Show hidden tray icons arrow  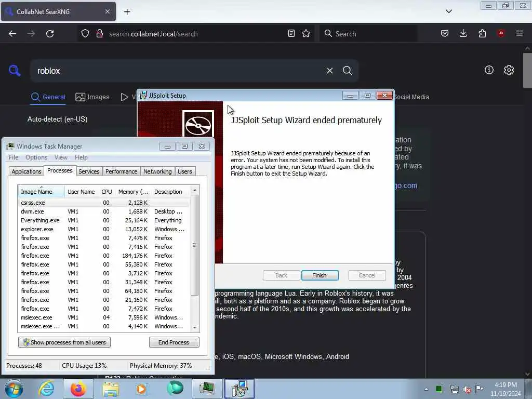tap(426, 389)
